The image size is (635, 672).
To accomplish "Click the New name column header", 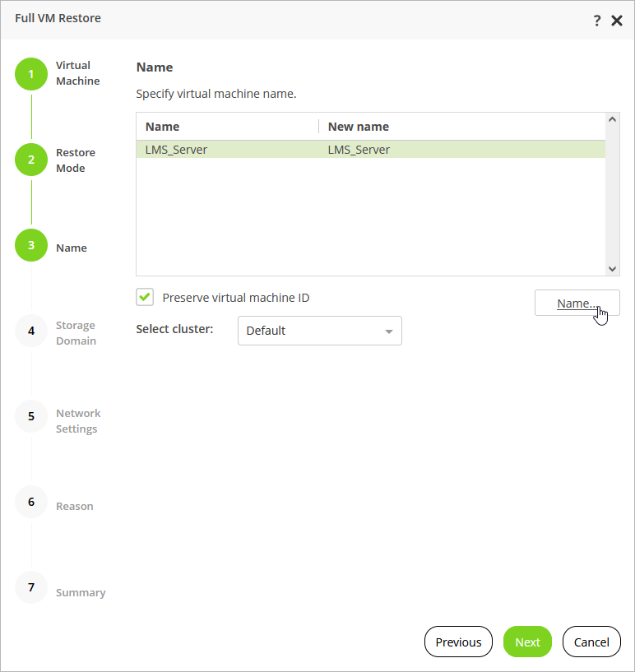I will [359, 127].
